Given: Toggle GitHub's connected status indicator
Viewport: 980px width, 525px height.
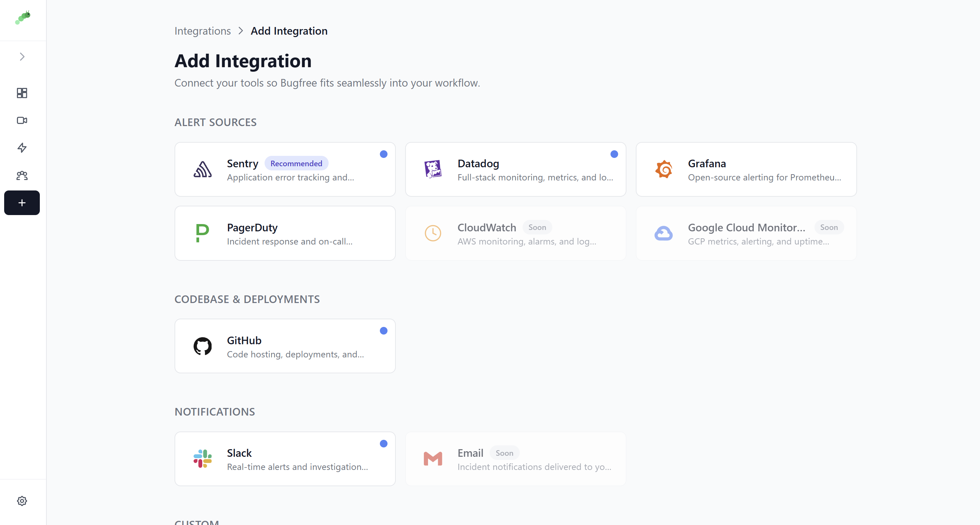Looking at the screenshot, I should pos(383,330).
